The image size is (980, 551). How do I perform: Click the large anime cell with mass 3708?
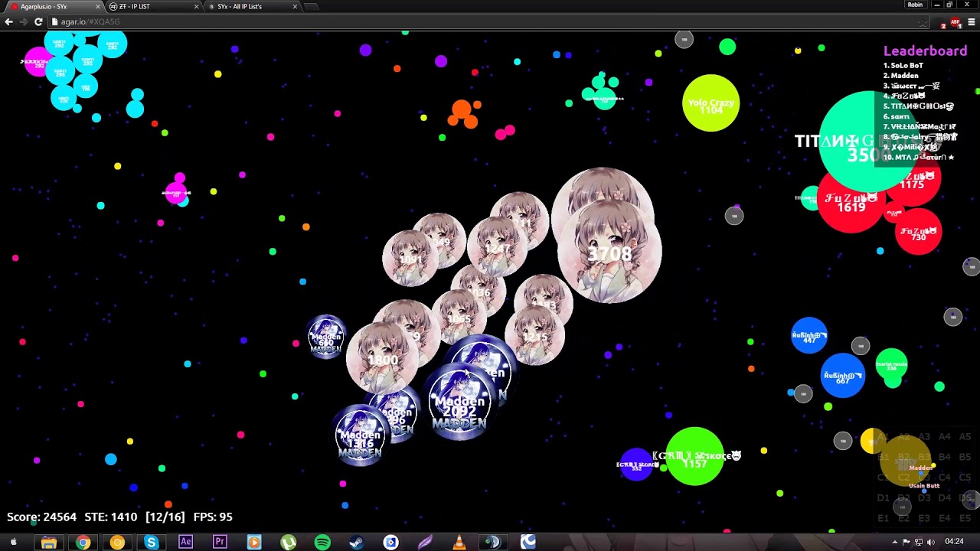coord(609,253)
